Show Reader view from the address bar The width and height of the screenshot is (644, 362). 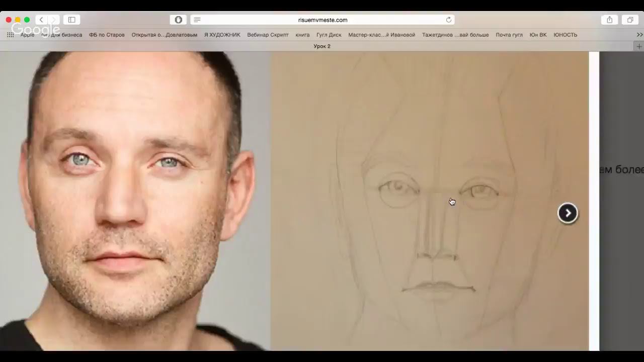(197, 20)
